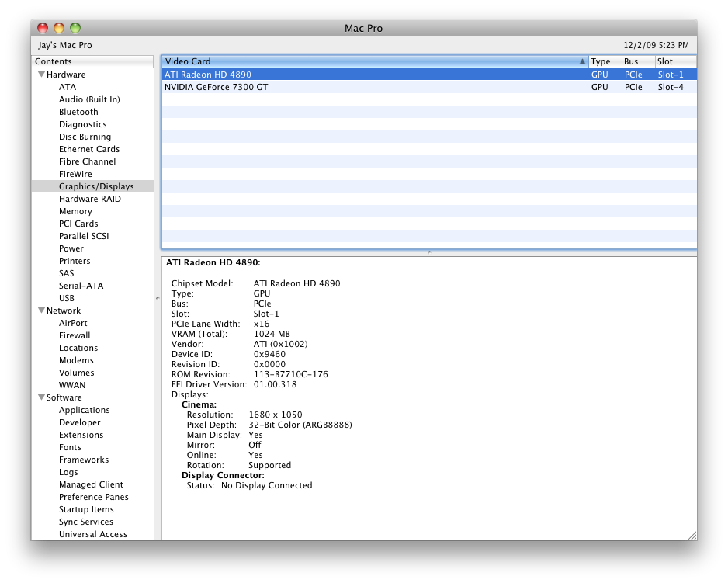Click the yellow minimize window button

point(59,28)
